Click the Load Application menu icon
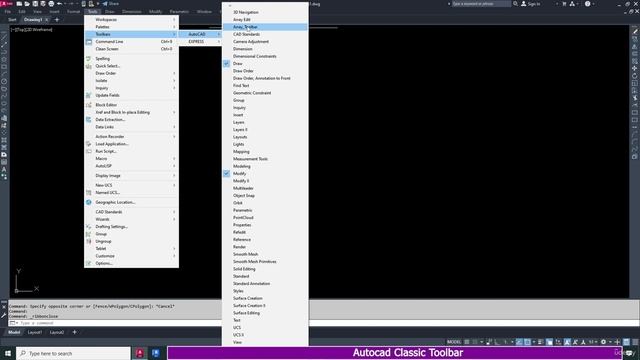This screenshot has height=360, width=640. (x=89, y=144)
